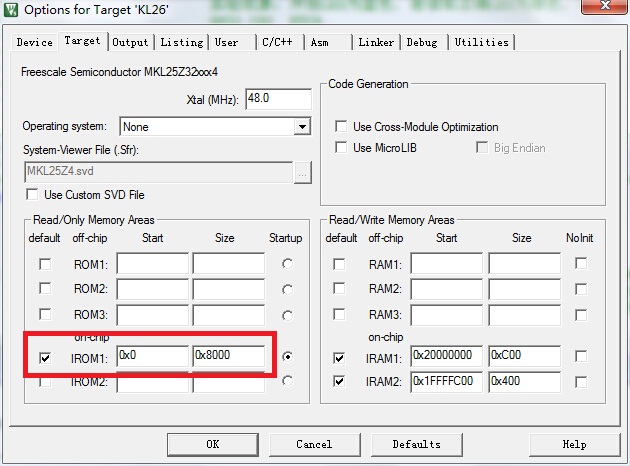Image resolution: width=630 pixels, height=466 pixels.
Task: Enable NoInit for IRAM1
Action: [581, 356]
